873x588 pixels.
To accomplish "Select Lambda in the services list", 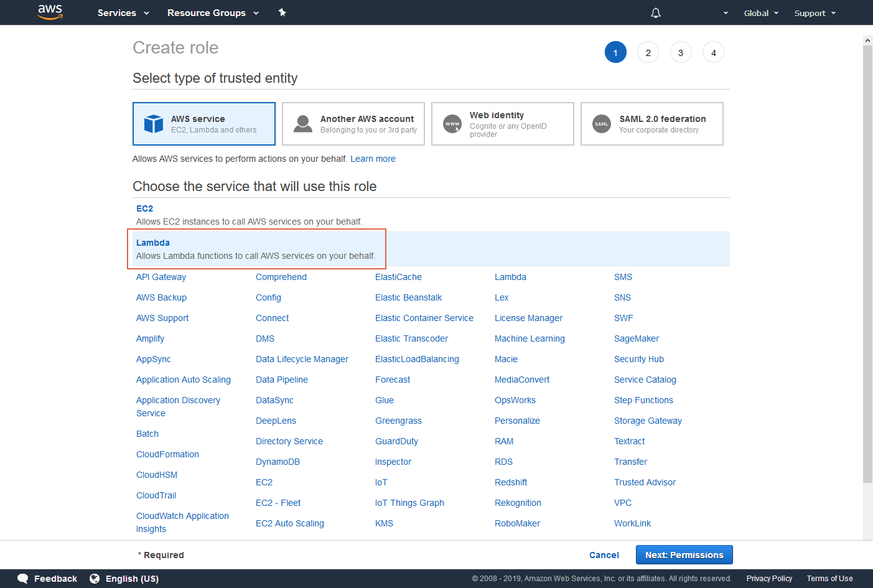I will pos(510,277).
